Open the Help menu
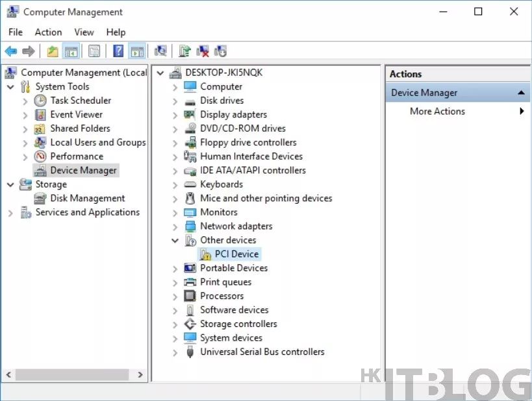 pyautogui.click(x=116, y=32)
